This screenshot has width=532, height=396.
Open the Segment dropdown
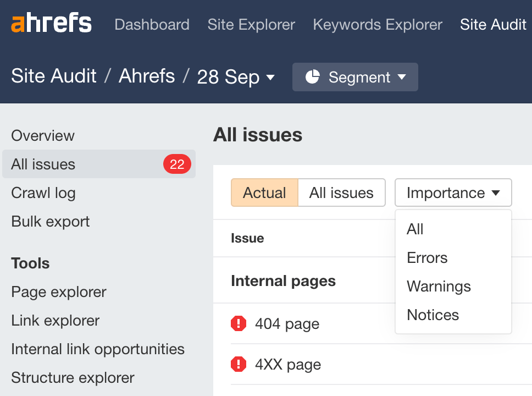(355, 77)
